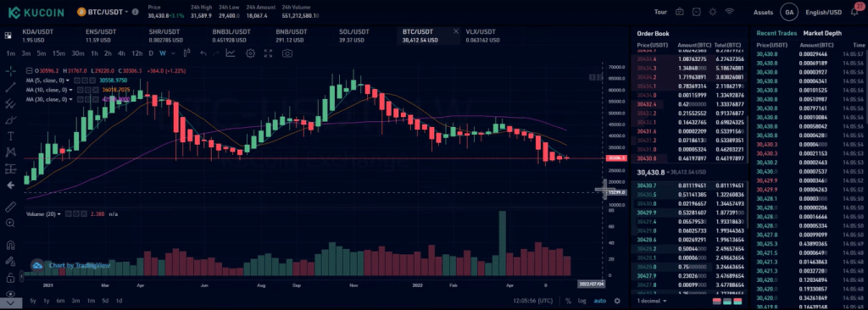Expand the BTC/USDT pair selector dropdown

(127, 12)
